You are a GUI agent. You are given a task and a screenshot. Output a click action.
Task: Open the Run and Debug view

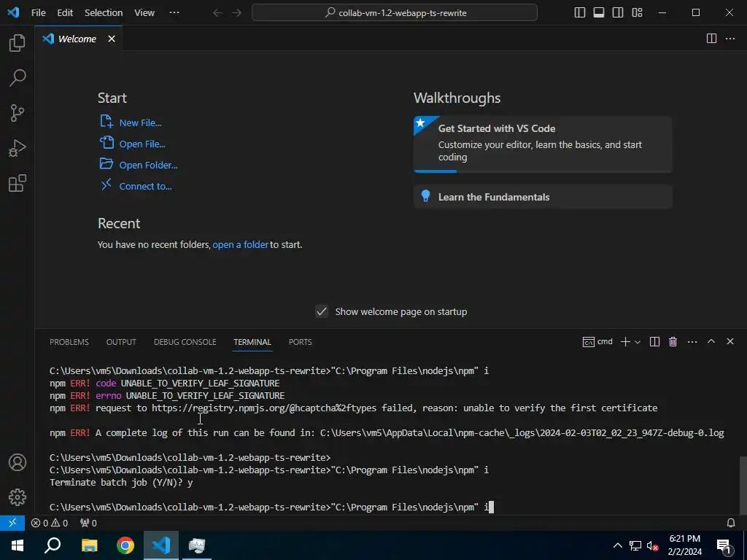(18, 148)
